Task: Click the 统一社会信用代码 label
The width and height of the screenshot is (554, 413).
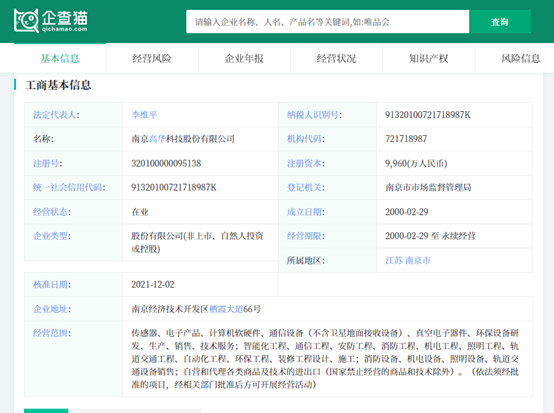Action: pos(69,187)
